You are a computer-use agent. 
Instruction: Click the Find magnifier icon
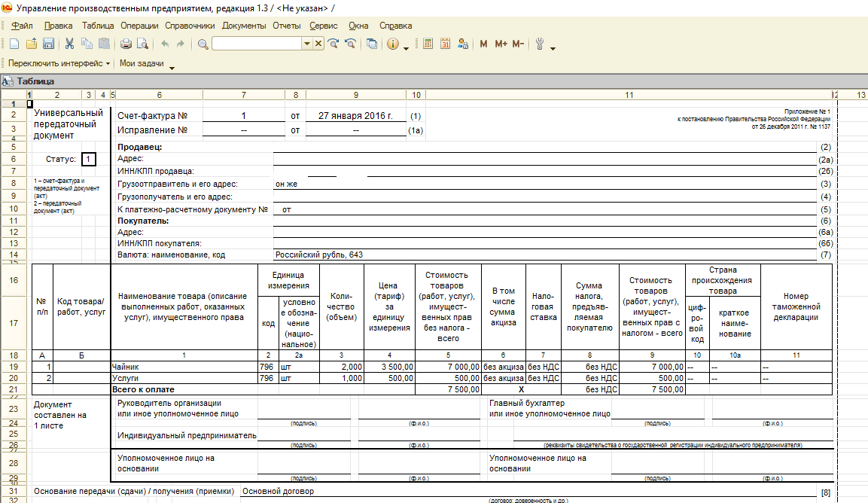point(203,44)
